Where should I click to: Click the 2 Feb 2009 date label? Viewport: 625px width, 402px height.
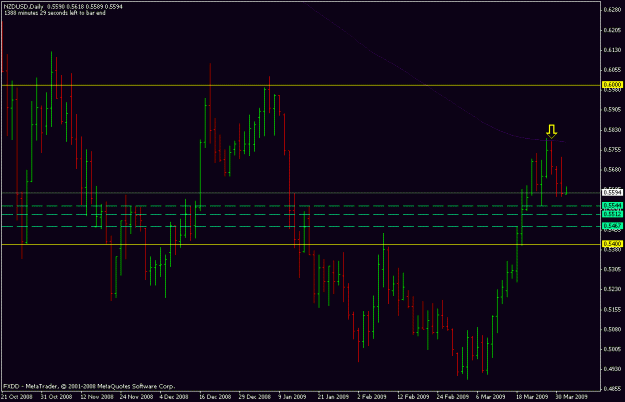[x=372, y=397]
